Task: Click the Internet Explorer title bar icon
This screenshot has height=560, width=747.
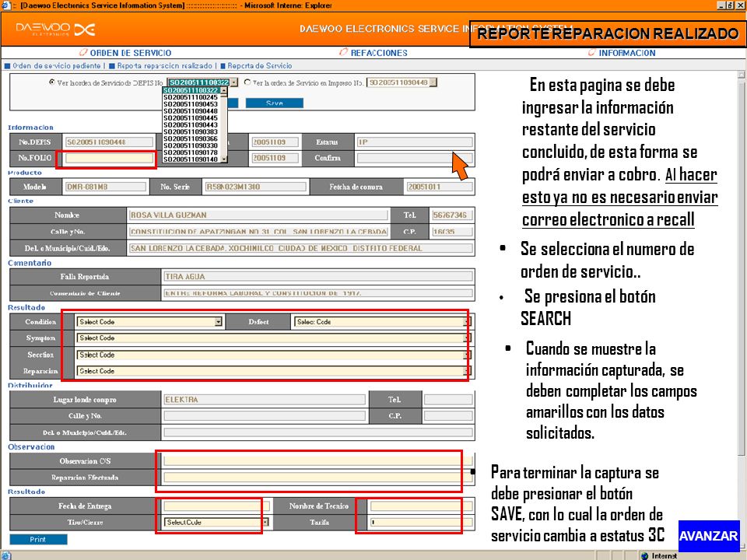Action: 5,5
